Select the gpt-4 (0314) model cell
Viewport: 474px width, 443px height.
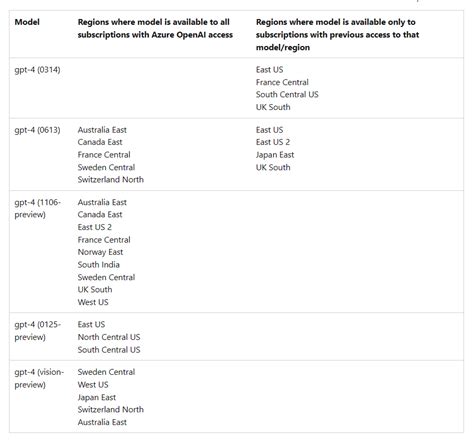point(37,70)
